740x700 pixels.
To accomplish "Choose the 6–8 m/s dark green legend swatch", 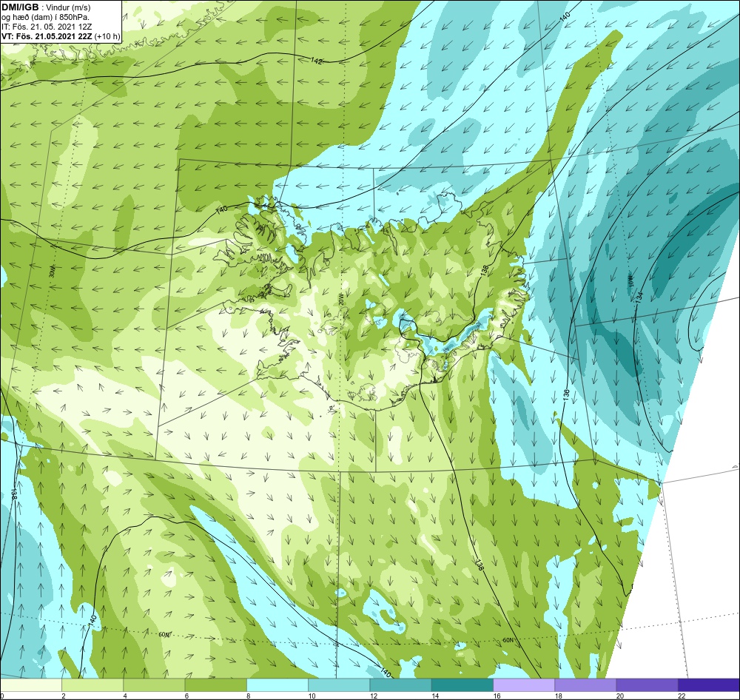I will pos(215,685).
